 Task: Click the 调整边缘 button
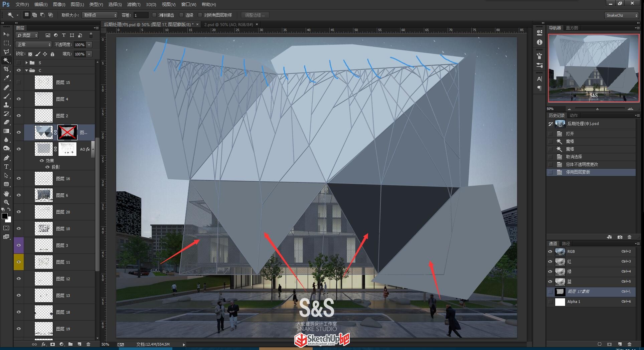(x=255, y=15)
